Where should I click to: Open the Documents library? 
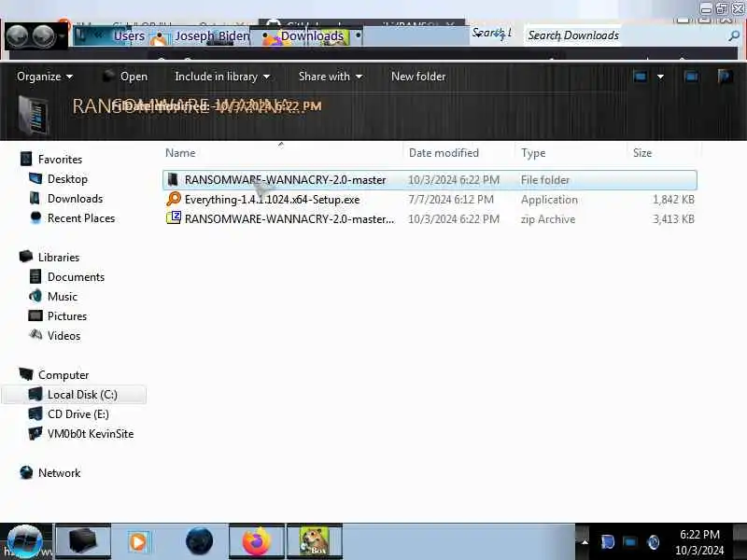point(76,276)
